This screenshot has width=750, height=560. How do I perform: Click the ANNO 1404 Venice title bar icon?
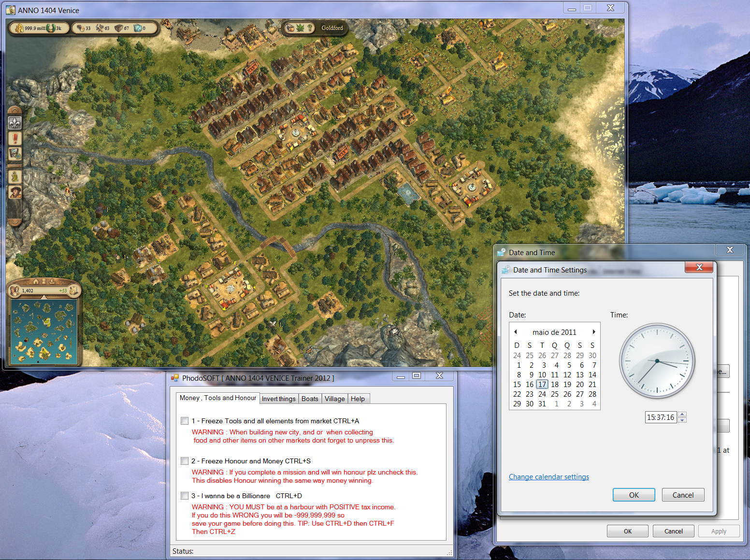coord(11,10)
